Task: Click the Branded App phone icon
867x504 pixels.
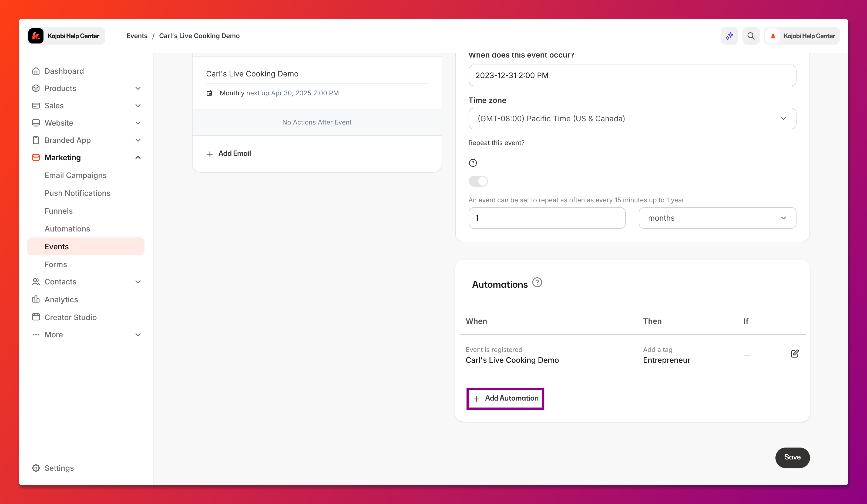Action: 36,140
